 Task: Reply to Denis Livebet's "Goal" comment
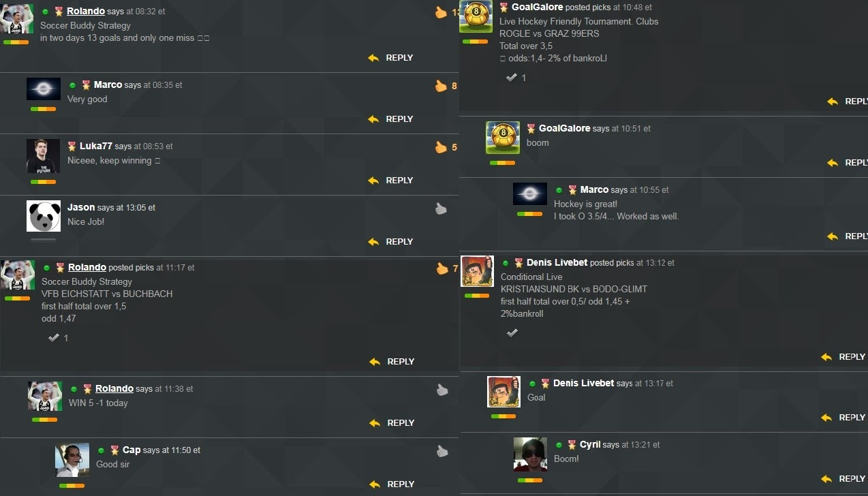click(843, 418)
